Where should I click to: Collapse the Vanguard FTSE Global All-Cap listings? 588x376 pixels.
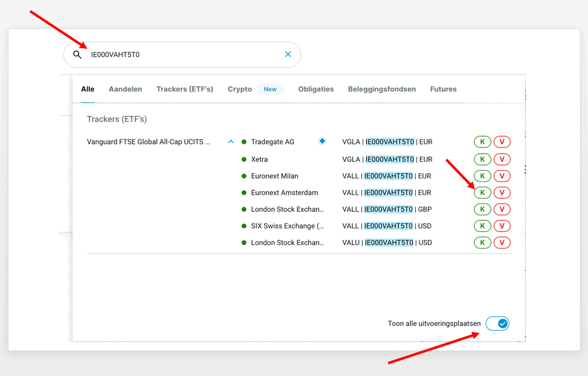231,142
